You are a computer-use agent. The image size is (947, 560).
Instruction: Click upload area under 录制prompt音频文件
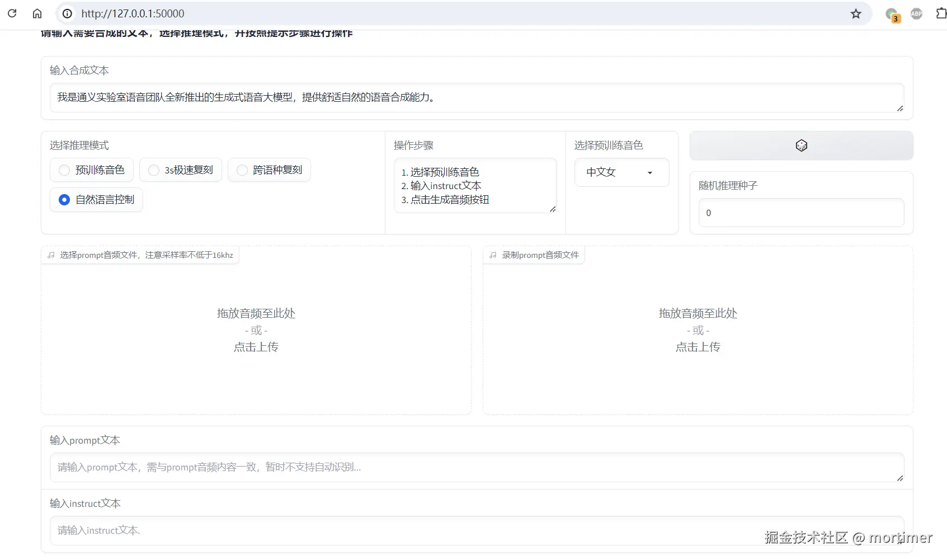click(x=698, y=330)
